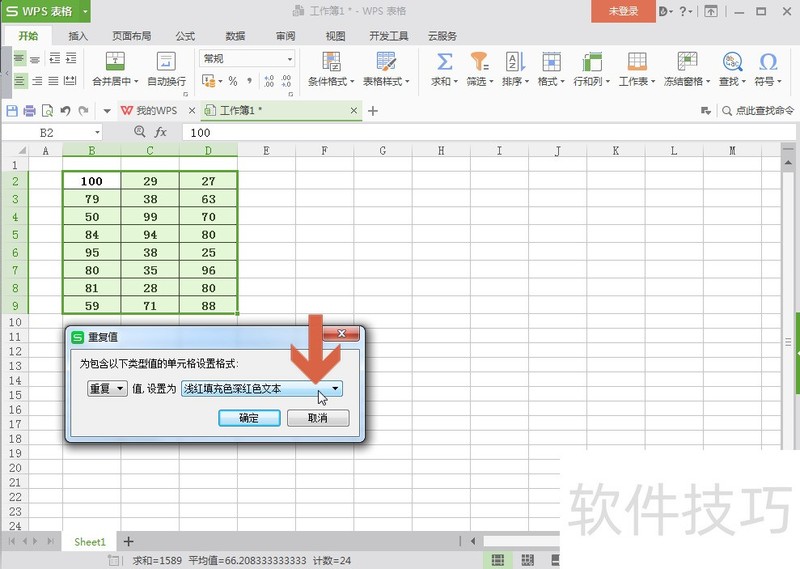Click the Filter (筛选) funnel icon

(x=479, y=62)
